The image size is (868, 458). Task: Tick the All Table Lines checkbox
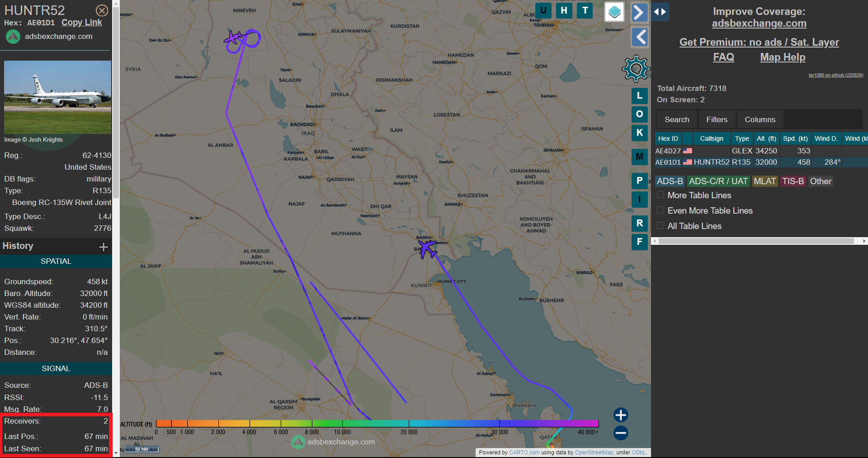click(660, 226)
